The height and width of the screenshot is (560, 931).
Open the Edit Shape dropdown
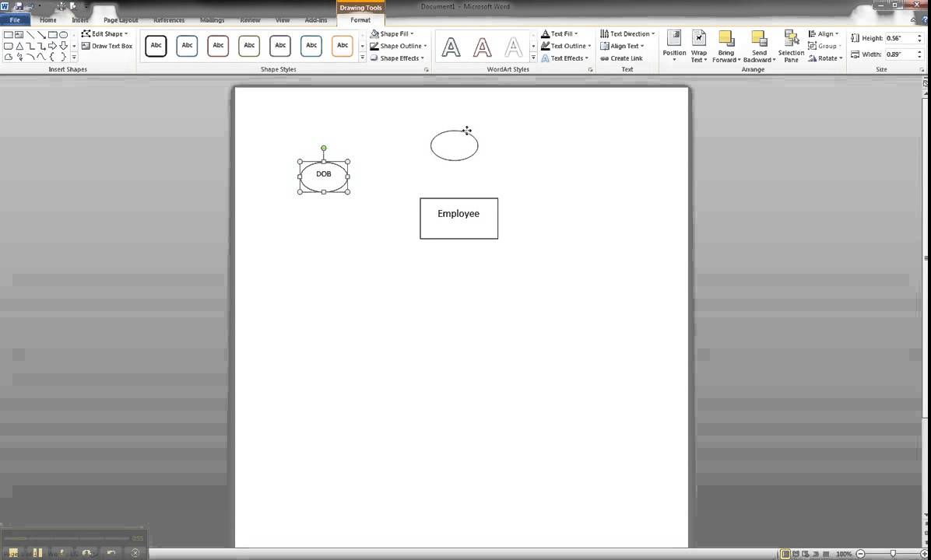104,33
